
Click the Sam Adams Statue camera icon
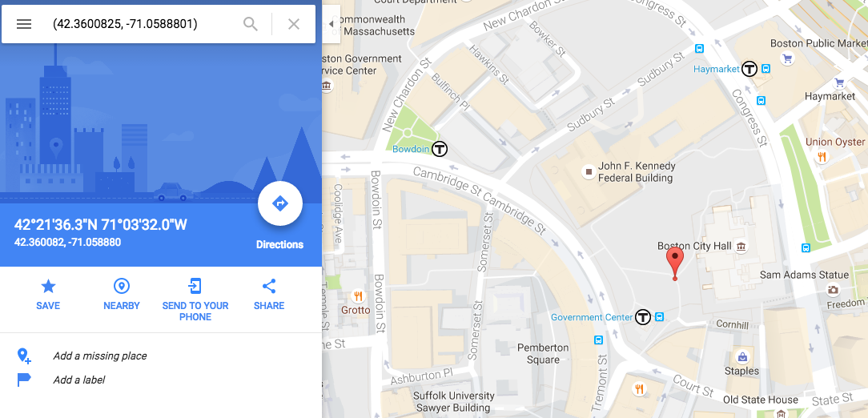point(833,289)
